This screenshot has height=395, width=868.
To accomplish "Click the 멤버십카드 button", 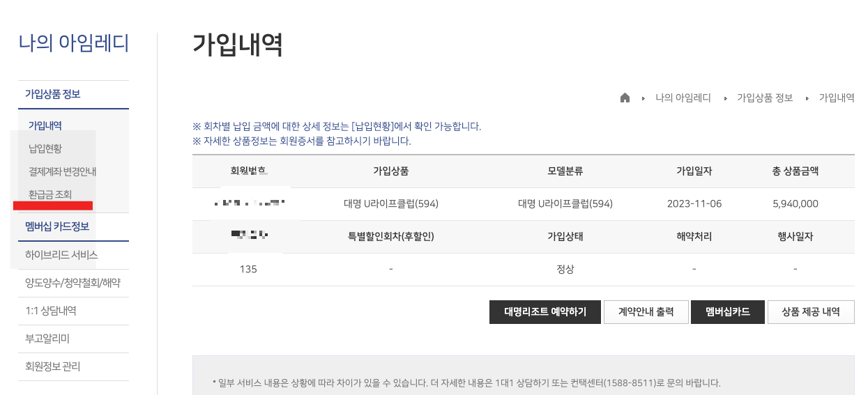I will pyautogui.click(x=728, y=312).
